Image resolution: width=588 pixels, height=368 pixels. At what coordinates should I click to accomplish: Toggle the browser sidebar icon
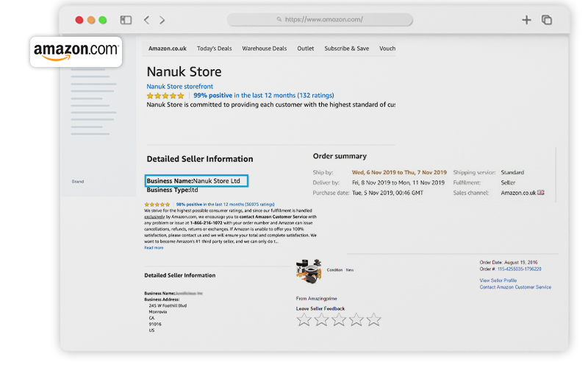coord(126,20)
